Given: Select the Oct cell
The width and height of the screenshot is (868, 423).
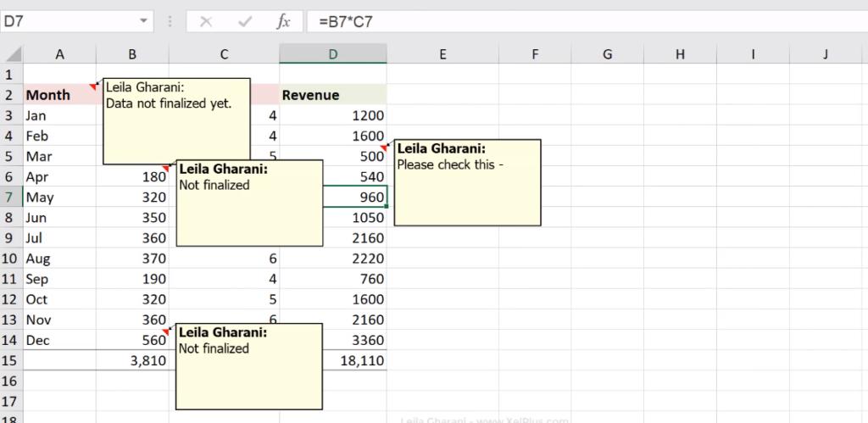Looking at the screenshot, I should [59, 299].
